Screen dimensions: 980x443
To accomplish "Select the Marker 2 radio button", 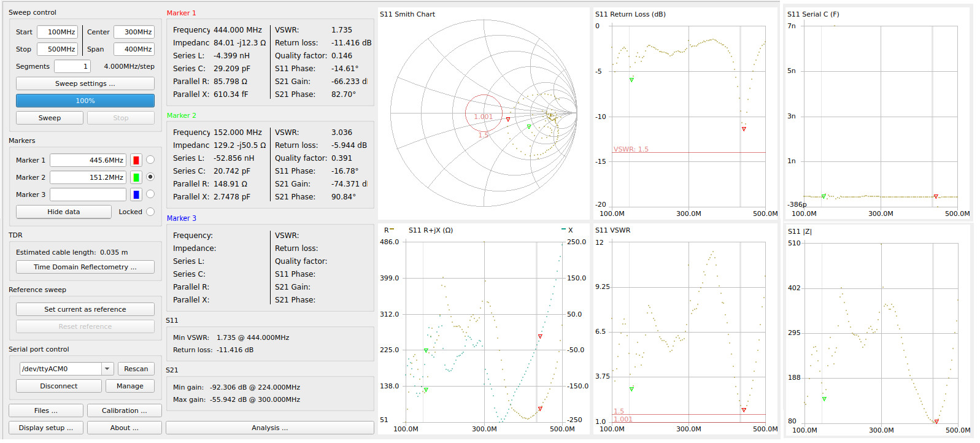I will pos(150,177).
